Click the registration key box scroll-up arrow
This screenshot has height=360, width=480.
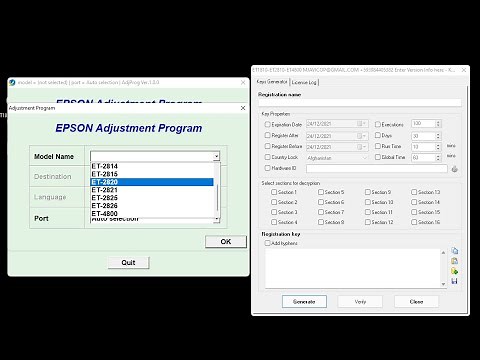pyautogui.click(x=443, y=253)
